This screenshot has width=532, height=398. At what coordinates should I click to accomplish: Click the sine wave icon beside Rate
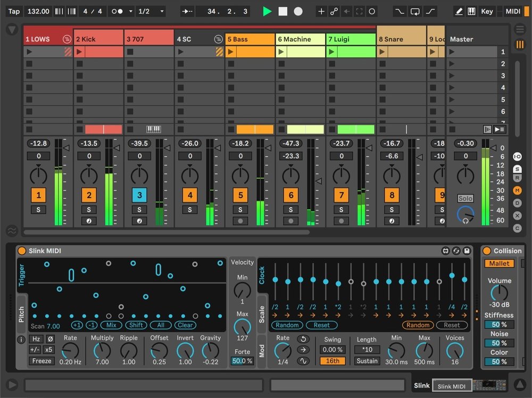[x=303, y=361]
